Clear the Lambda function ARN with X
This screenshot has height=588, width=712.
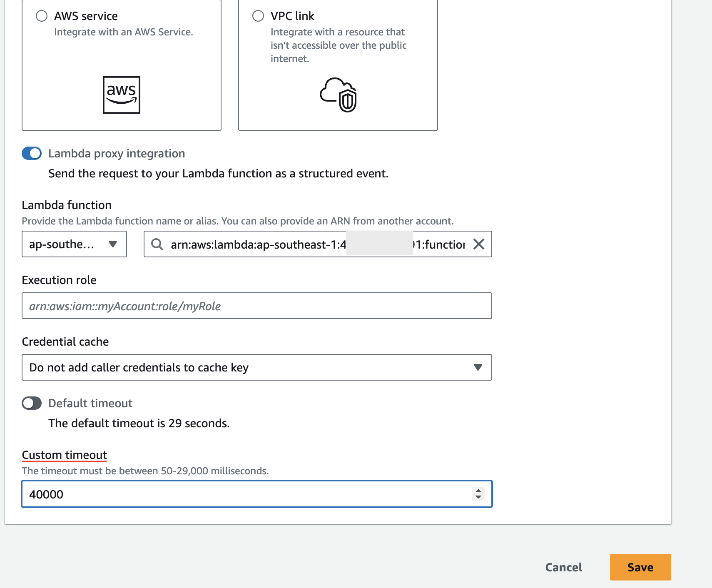(479, 244)
